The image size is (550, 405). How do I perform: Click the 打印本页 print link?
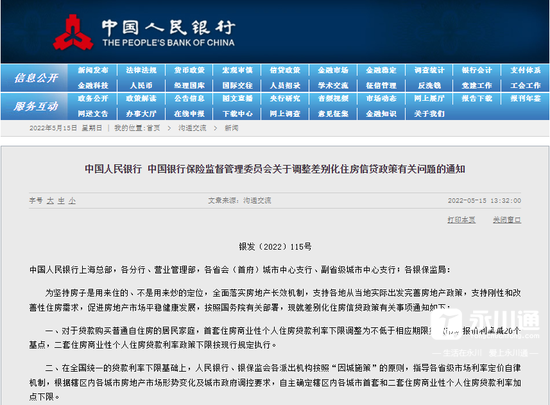461,220
